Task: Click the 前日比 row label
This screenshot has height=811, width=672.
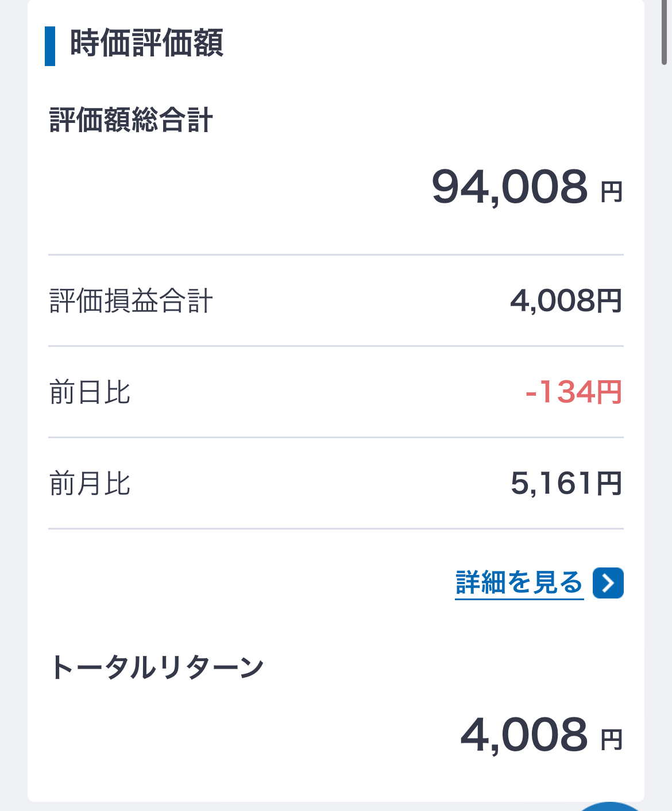Action: (x=90, y=393)
